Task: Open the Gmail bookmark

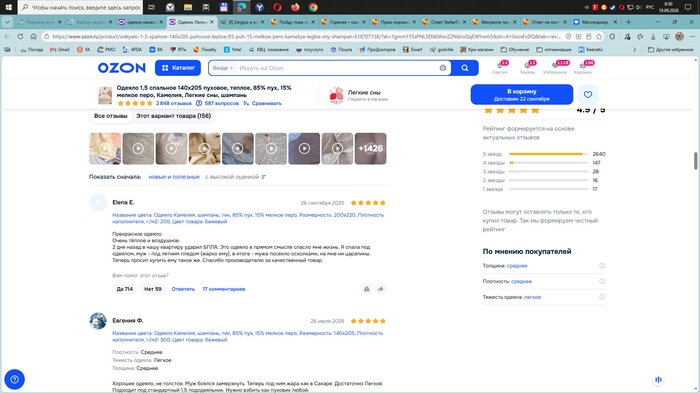Action: pos(60,50)
